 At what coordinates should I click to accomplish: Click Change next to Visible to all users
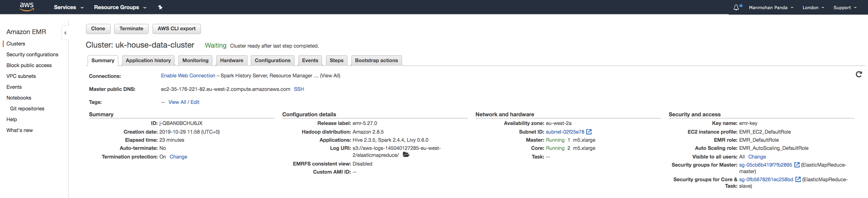[x=757, y=157]
